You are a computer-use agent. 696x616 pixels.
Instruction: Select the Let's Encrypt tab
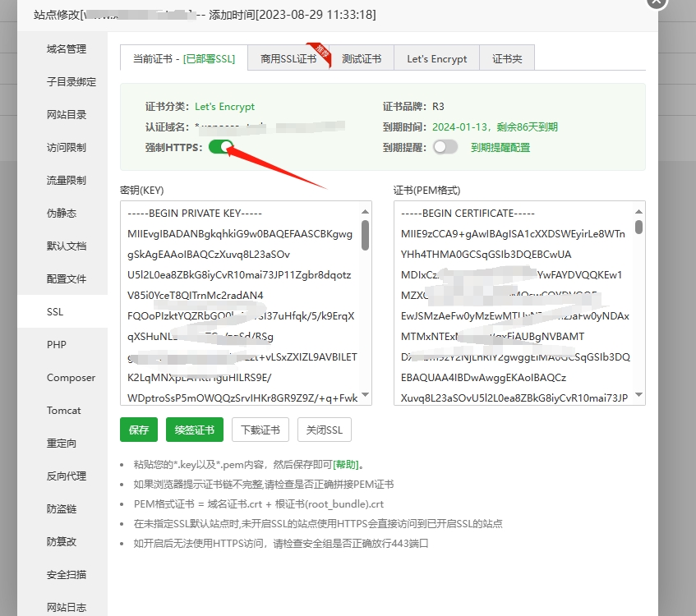click(437, 58)
